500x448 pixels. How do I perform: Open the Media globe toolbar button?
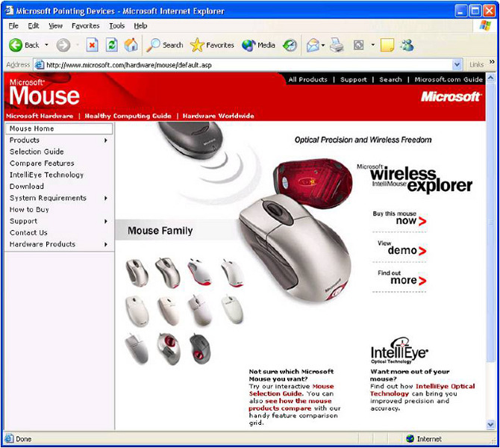point(258,45)
